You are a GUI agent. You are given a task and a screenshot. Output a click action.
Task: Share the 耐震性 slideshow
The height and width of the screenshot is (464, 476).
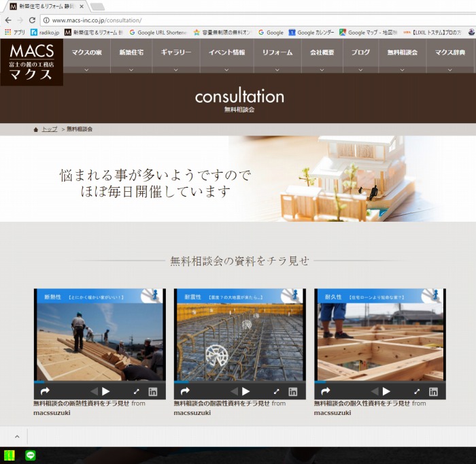click(x=185, y=391)
